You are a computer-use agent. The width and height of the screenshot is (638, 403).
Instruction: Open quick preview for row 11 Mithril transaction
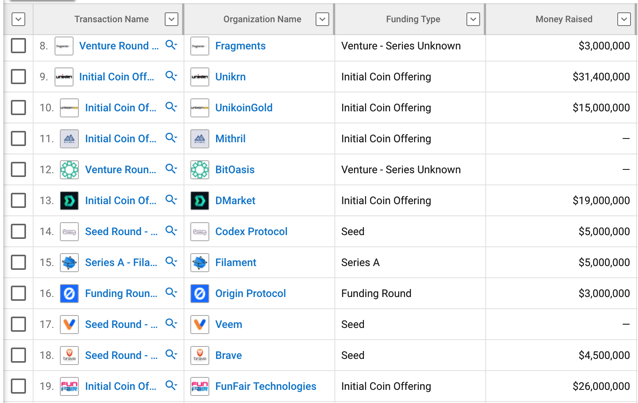(171, 138)
